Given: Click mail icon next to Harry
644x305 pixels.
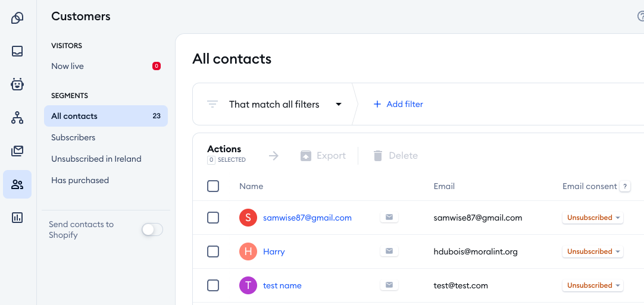Looking at the screenshot, I should 389,251.
